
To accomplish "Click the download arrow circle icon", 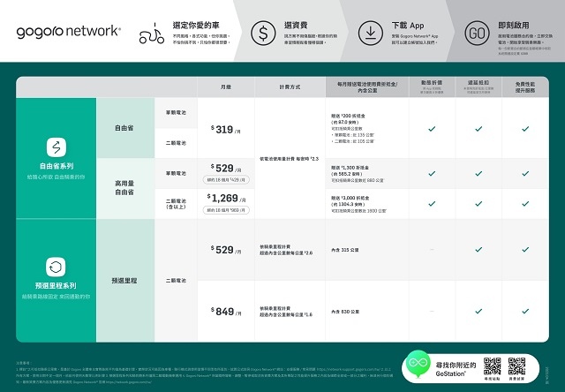I will (371, 33).
